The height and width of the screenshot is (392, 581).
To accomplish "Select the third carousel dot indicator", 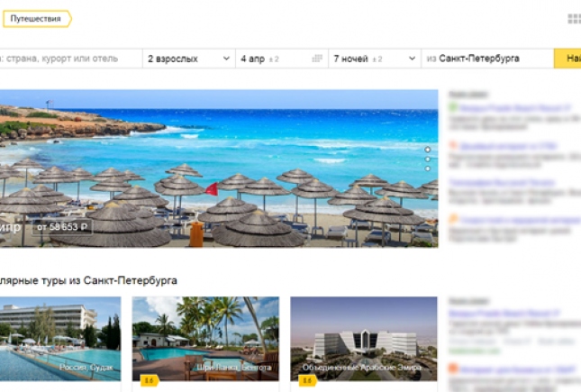I will point(428,169).
